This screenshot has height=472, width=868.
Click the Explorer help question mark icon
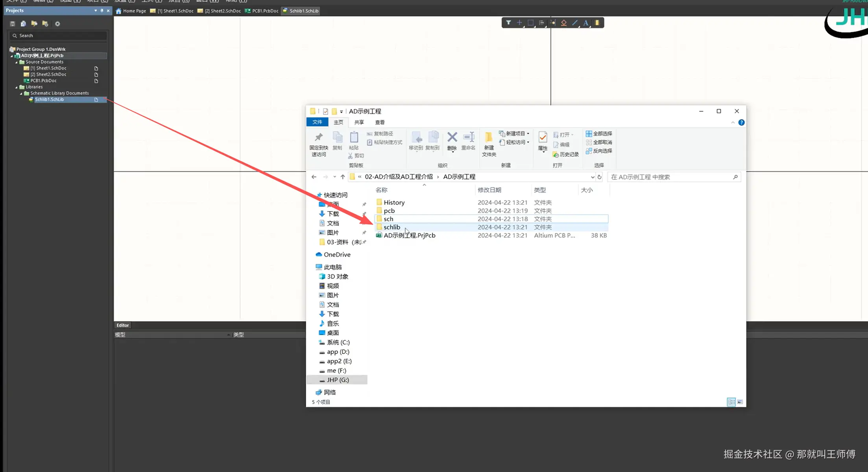741,122
